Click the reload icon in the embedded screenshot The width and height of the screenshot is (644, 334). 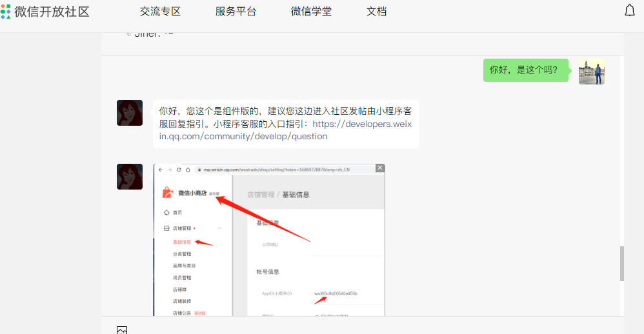pyautogui.click(x=179, y=170)
